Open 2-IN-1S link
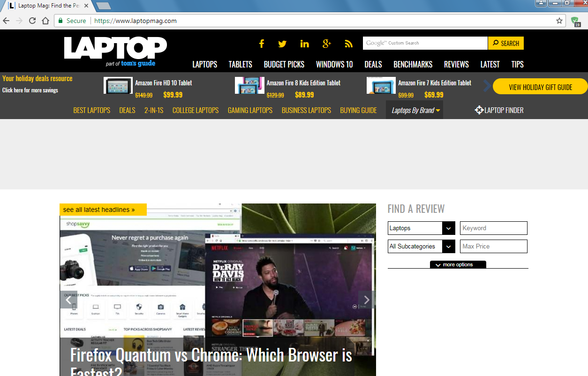The height and width of the screenshot is (376, 588). click(x=154, y=110)
